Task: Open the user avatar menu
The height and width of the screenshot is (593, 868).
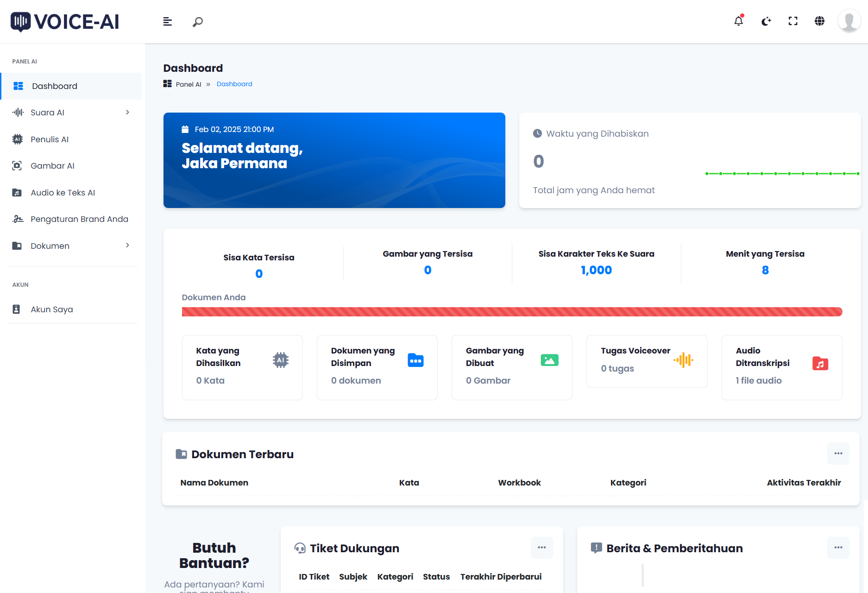Action: coord(849,21)
